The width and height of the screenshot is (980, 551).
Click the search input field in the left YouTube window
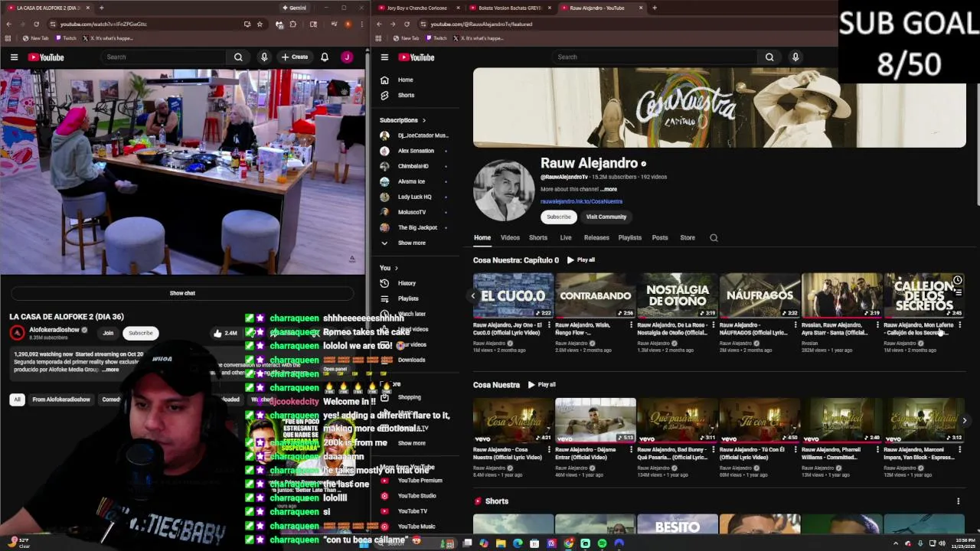(165, 57)
